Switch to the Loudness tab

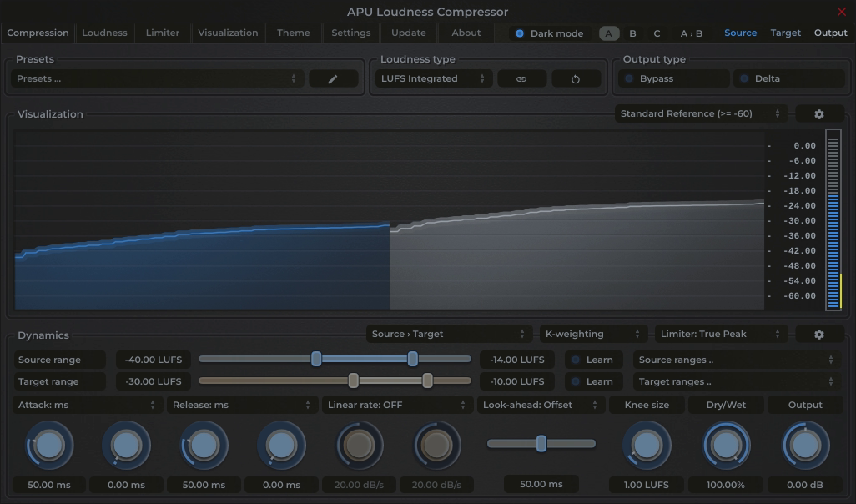(x=104, y=33)
